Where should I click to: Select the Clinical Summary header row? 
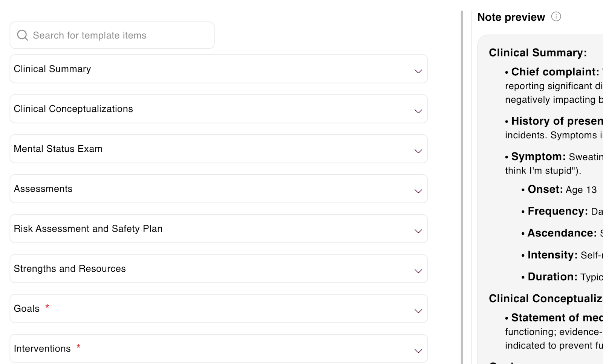pos(151,69)
